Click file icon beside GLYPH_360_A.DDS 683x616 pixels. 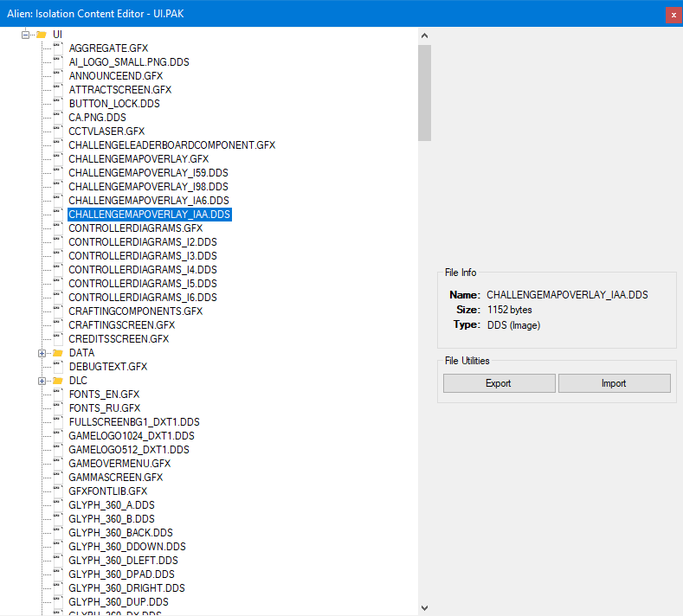(58, 505)
